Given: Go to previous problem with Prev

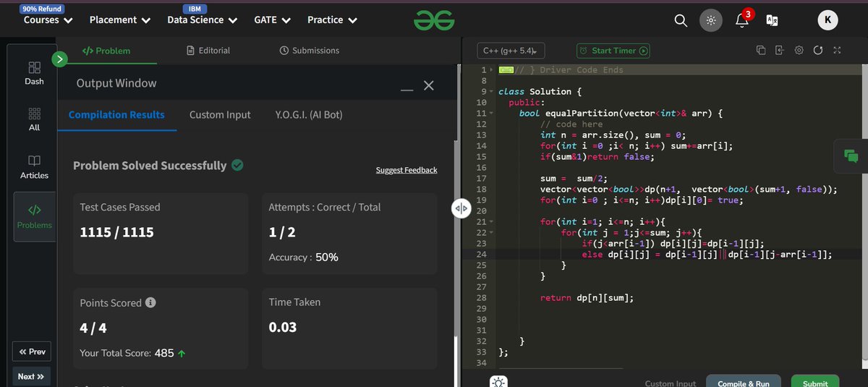Looking at the screenshot, I should 32,352.
